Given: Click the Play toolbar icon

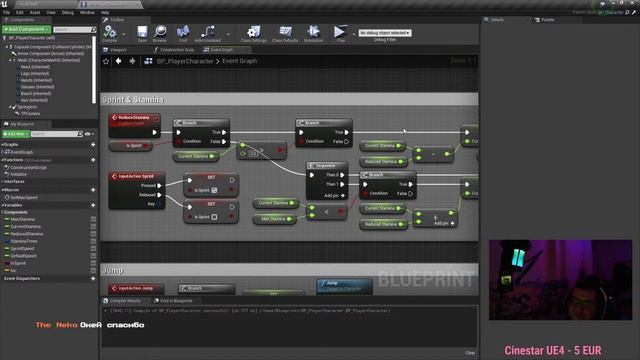Looking at the screenshot, I should coord(340,31).
